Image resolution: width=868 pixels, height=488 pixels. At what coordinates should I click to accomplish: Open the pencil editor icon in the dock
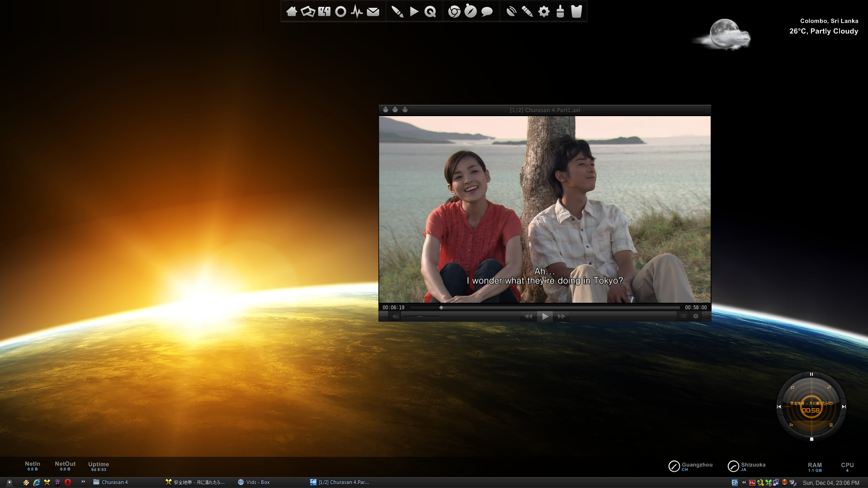click(527, 12)
